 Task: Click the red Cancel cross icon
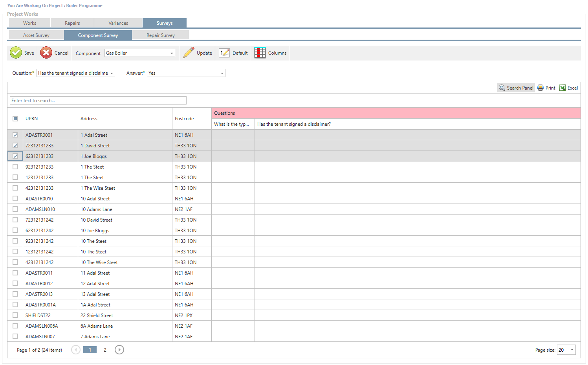46,53
